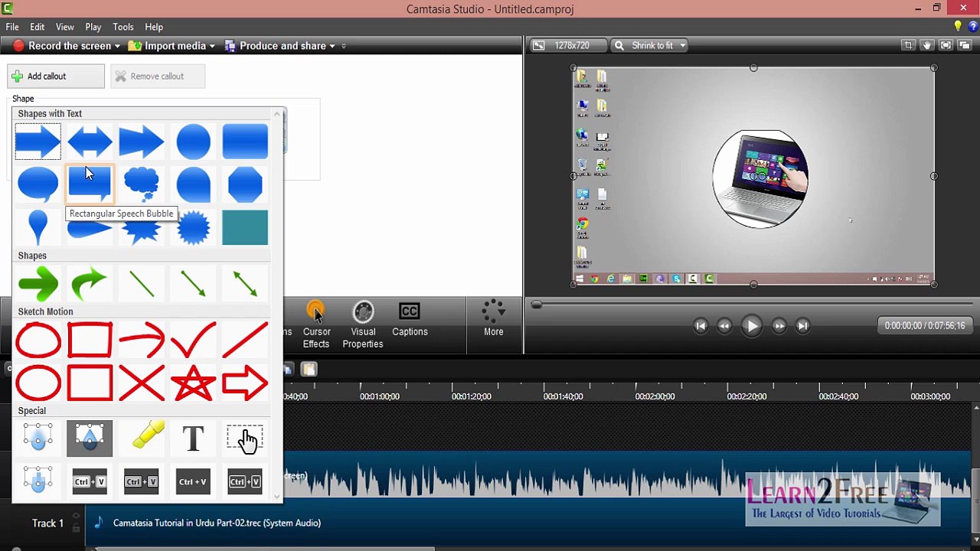Choose the thought cloud bubble callout shape
This screenshot has height=551, width=980.
tap(142, 184)
